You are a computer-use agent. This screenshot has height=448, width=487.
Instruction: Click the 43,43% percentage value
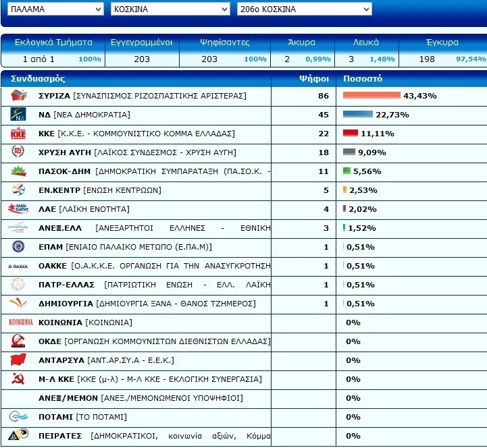(x=420, y=96)
